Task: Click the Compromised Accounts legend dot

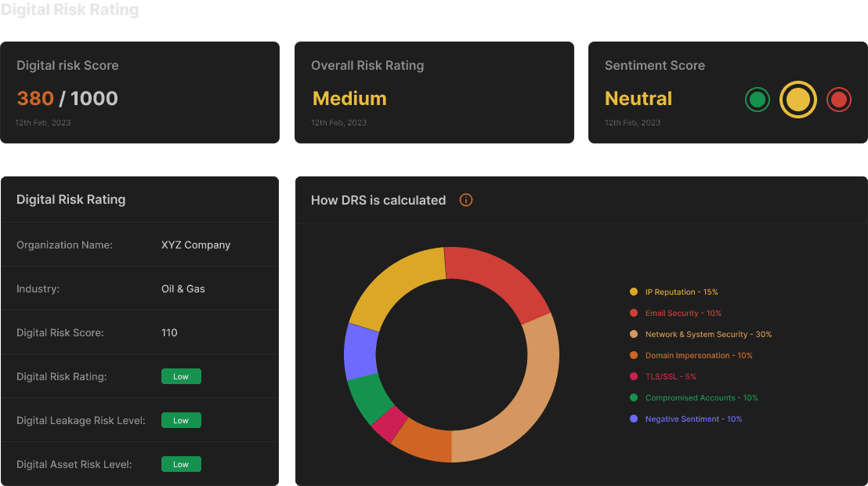Action: tap(634, 397)
